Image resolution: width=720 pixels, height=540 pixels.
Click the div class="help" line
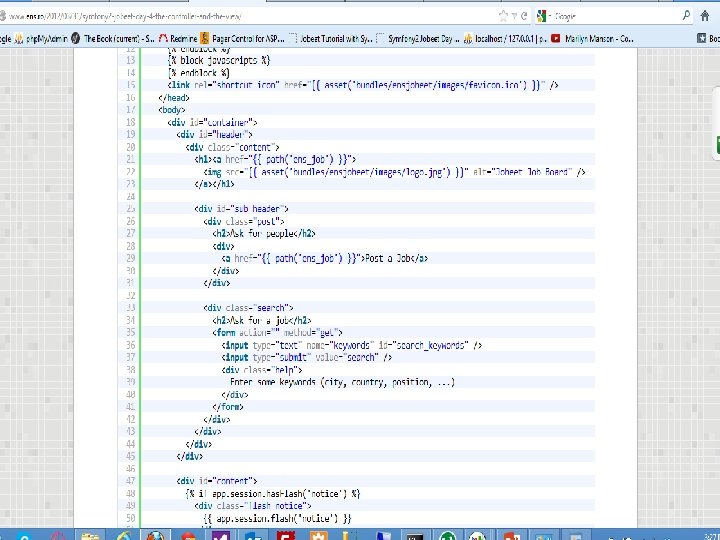coord(262,369)
